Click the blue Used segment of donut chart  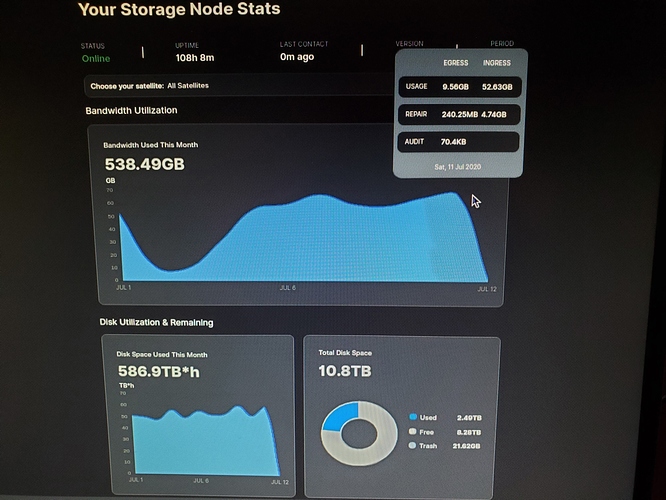[x=341, y=416]
